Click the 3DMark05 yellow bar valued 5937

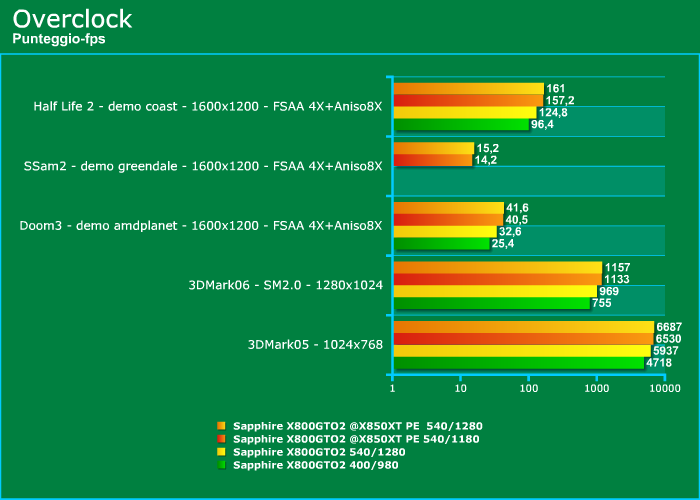click(x=522, y=351)
